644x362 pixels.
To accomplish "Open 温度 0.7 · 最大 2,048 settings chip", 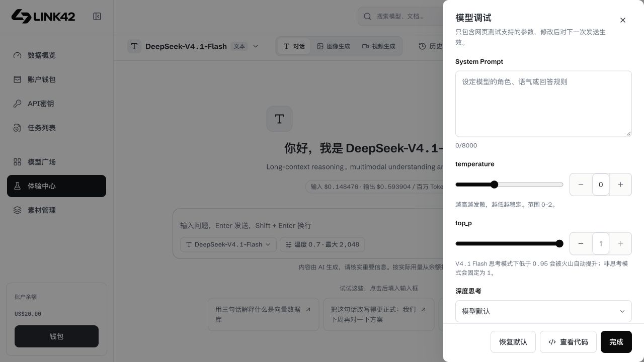I will 322,244.
